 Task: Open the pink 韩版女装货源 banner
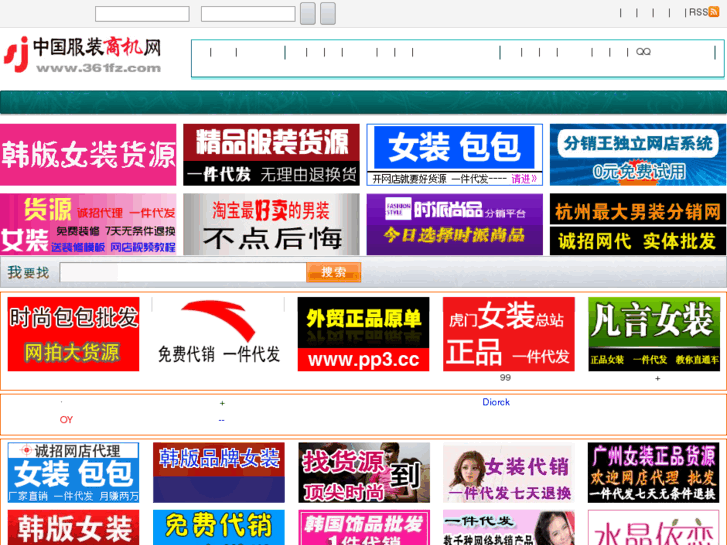pyautogui.click(x=88, y=154)
